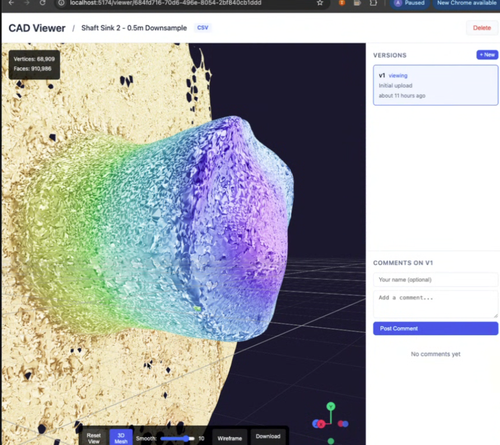Go to the CAD Viewer home title
The width and height of the screenshot is (500, 445).
point(37,28)
